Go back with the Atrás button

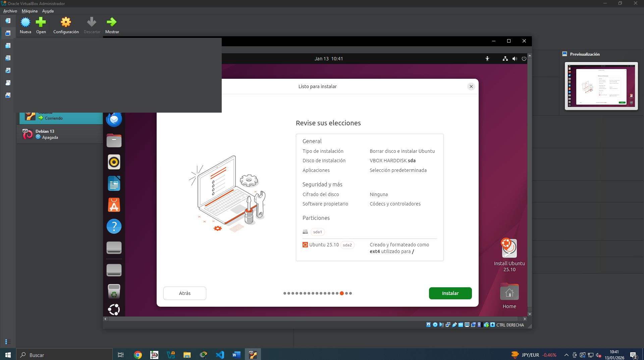(x=184, y=293)
